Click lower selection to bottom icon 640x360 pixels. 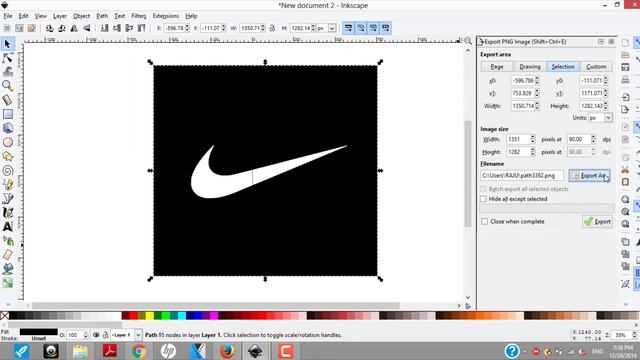pos(104,28)
